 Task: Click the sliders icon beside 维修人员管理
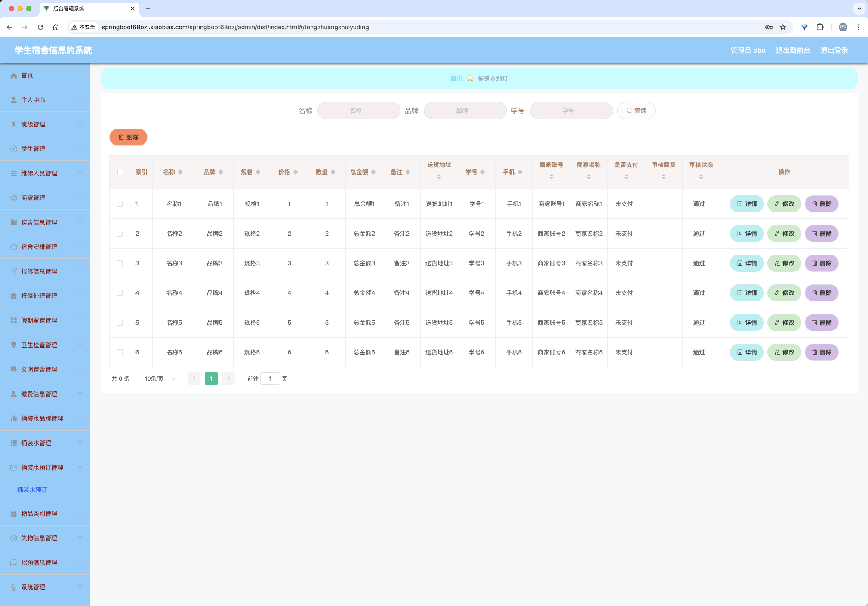tap(14, 173)
